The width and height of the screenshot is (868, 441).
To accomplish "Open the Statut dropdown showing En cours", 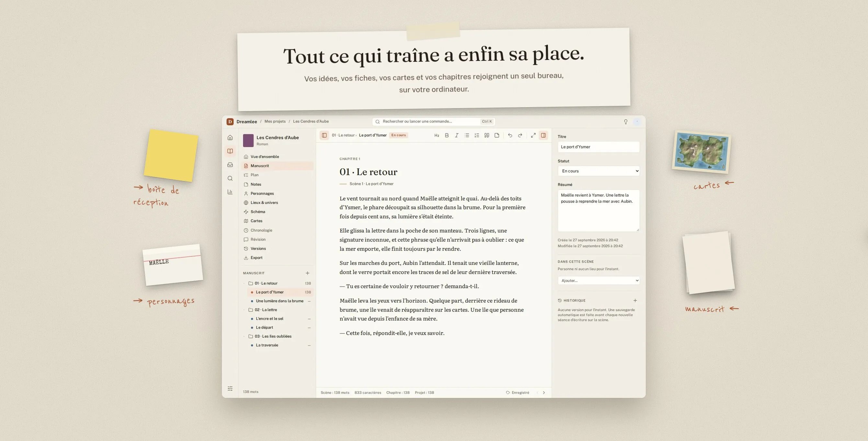I will point(599,171).
